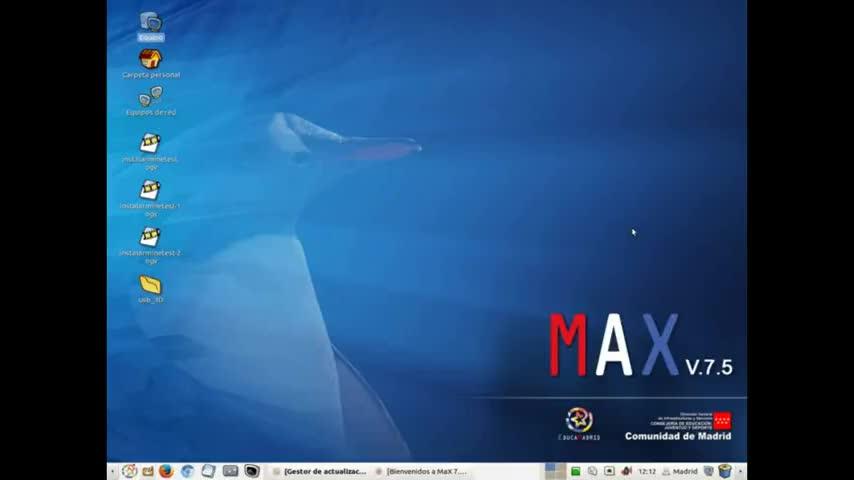Open the terminal launcher in panel

[x=252, y=471]
